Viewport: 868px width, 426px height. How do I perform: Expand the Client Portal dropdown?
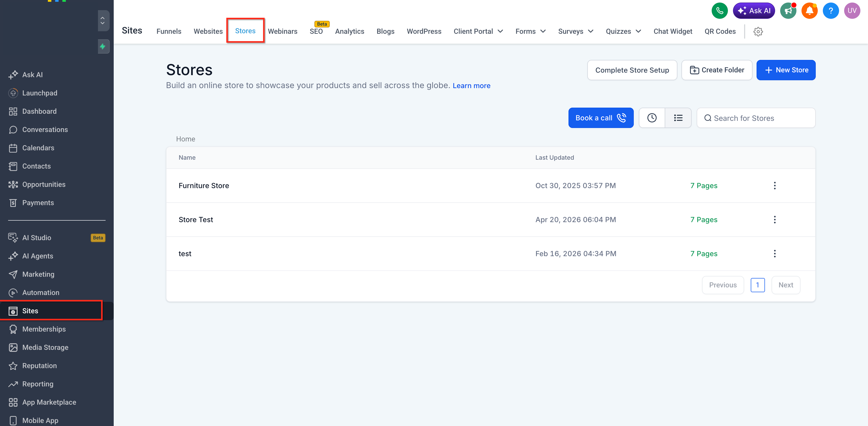(x=478, y=31)
